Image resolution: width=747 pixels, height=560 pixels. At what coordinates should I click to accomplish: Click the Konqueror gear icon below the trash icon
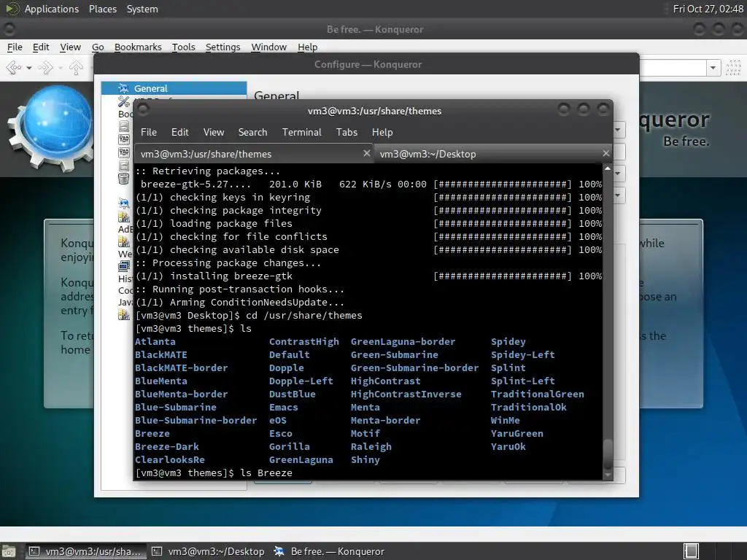pos(124,204)
